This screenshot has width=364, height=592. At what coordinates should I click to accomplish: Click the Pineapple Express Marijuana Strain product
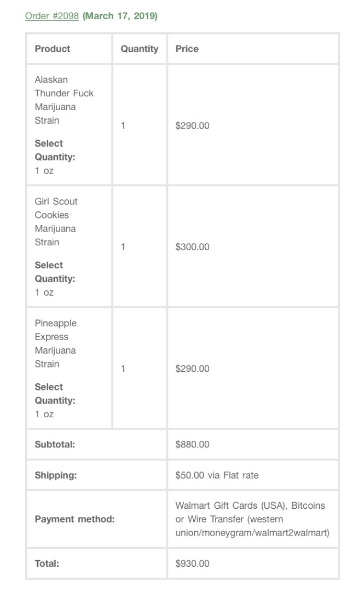point(55,343)
